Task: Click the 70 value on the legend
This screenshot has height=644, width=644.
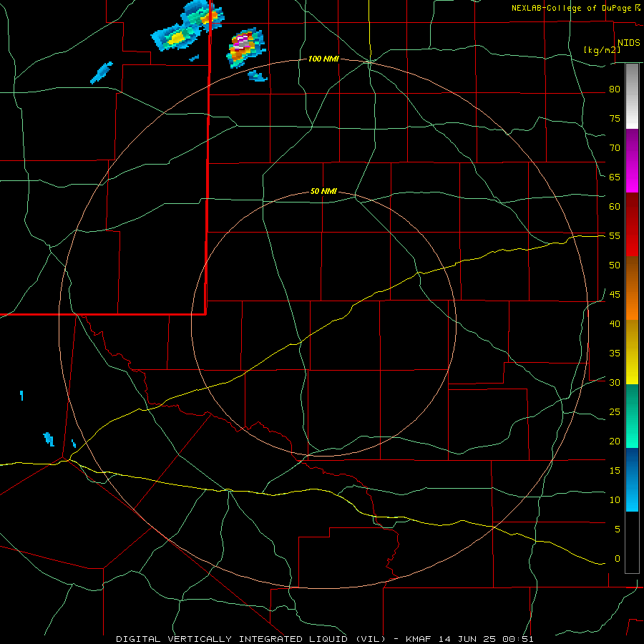Action: pos(615,148)
